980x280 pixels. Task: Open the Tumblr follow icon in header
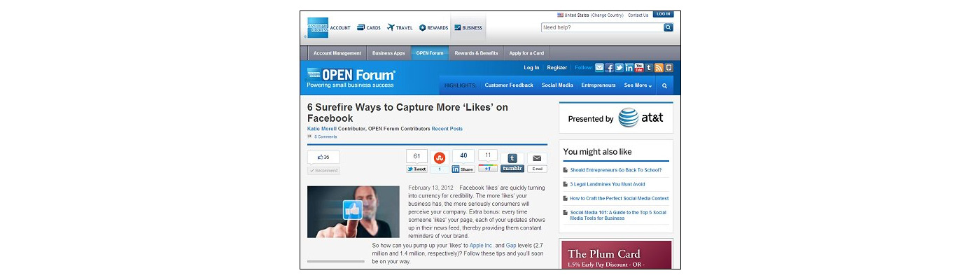pyautogui.click(x=649, y=68)
